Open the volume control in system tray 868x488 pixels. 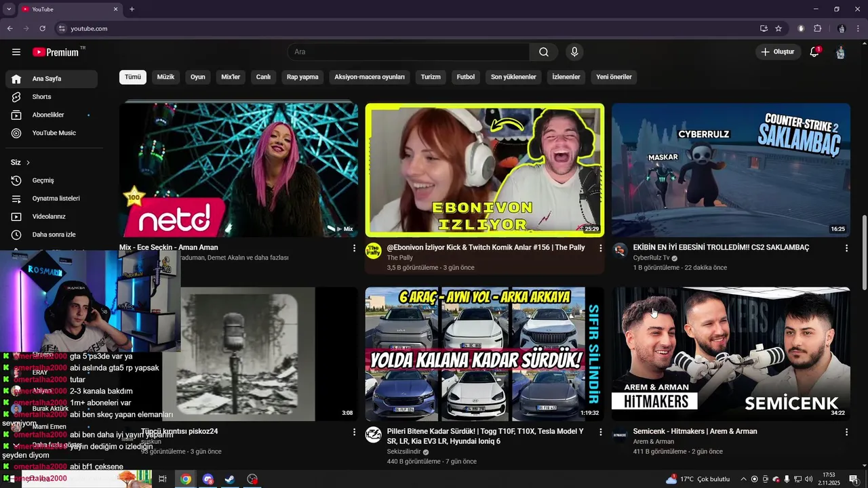[809, 479]
